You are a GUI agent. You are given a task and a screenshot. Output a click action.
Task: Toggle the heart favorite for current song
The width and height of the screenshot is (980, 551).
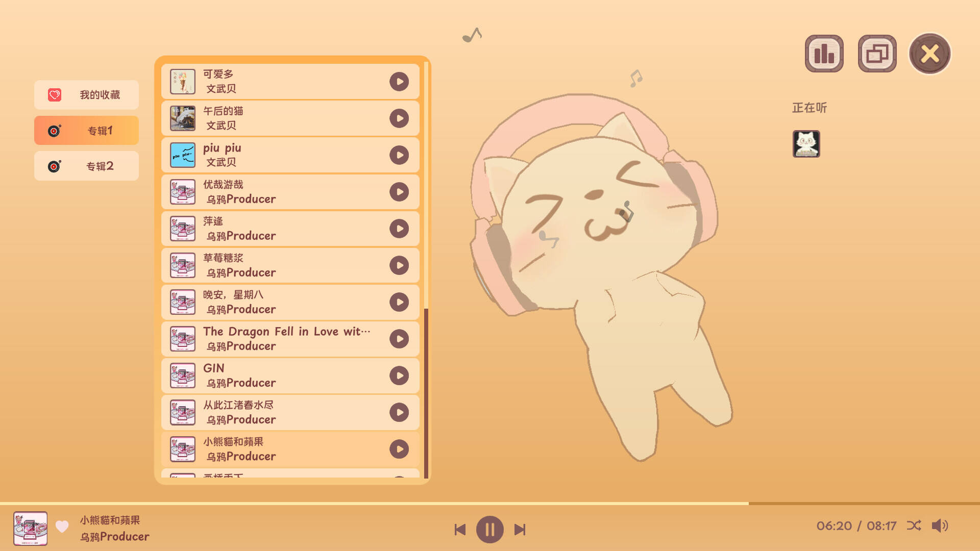pyautogui.click(x=62, y=527)
